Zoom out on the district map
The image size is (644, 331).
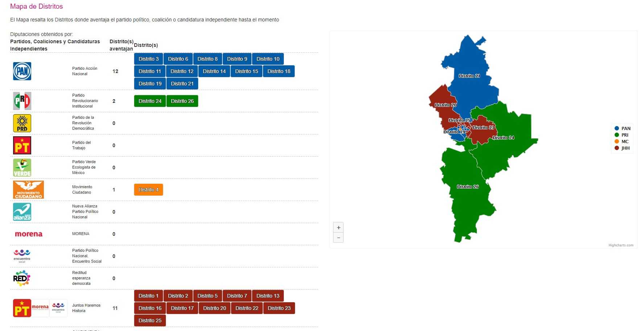click(x=338, y=238)
